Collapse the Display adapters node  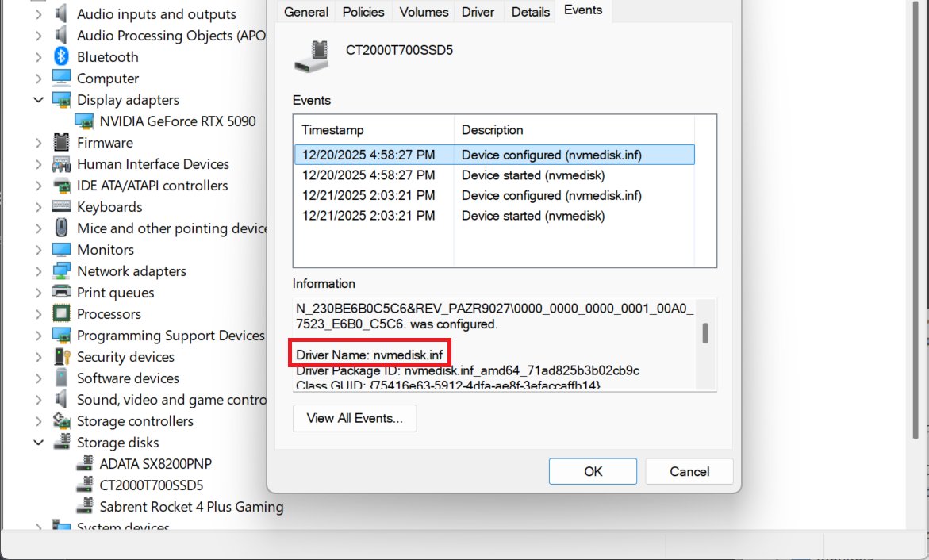(x=39, y=100)
